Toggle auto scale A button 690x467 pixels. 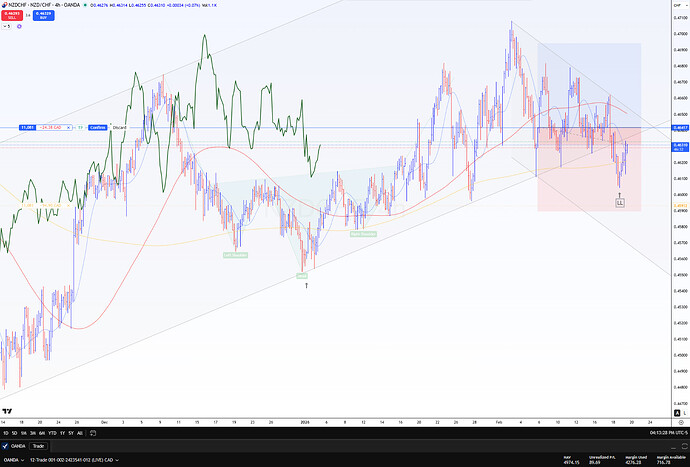677,413
